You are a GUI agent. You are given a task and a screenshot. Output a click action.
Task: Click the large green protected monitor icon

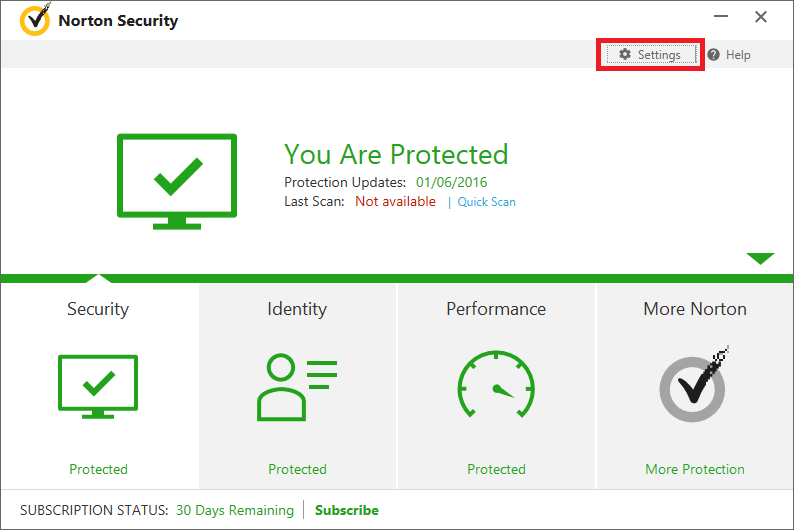coord(177,179)
